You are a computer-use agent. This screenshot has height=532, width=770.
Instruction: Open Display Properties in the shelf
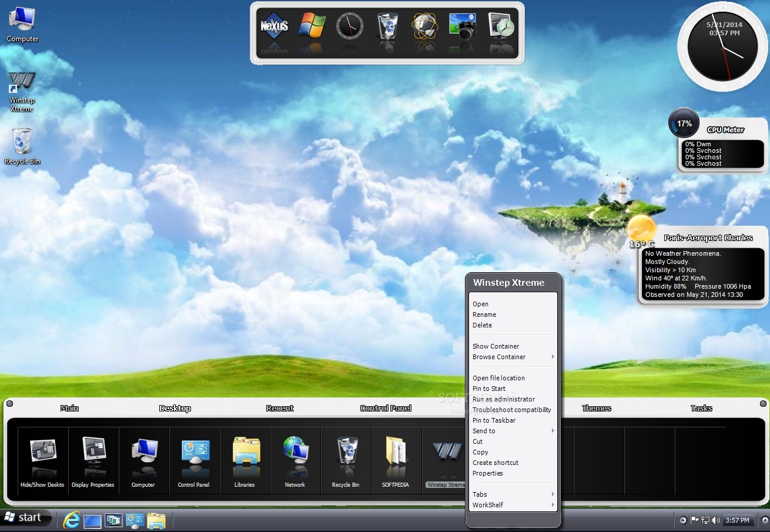click(93, 463)
